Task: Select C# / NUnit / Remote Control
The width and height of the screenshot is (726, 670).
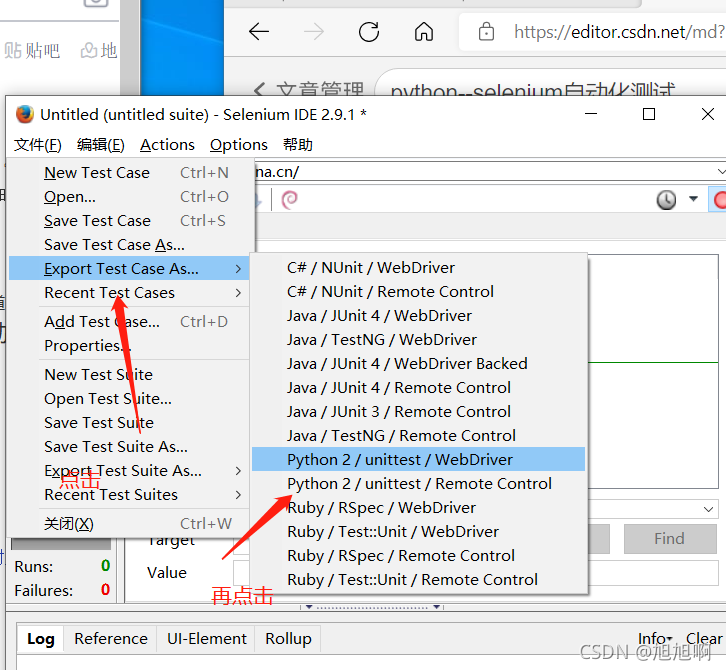Action: [x=419, y=292]
